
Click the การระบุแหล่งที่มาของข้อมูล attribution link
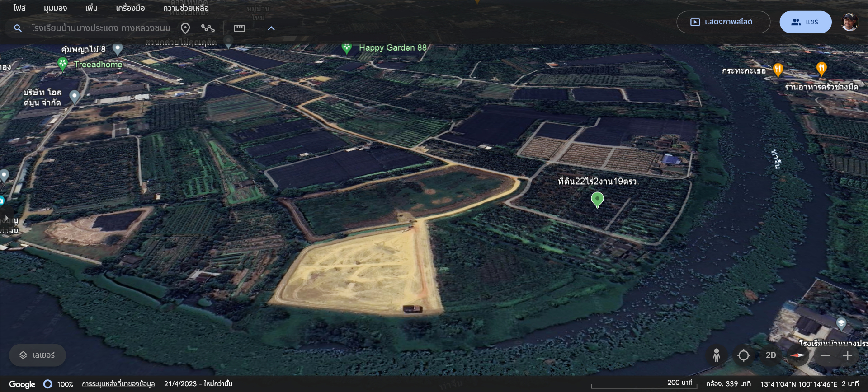(118, 384)
